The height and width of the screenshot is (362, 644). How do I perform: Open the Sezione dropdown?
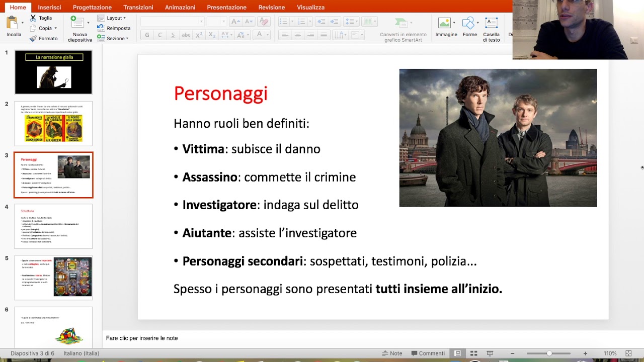pos(113,38)
